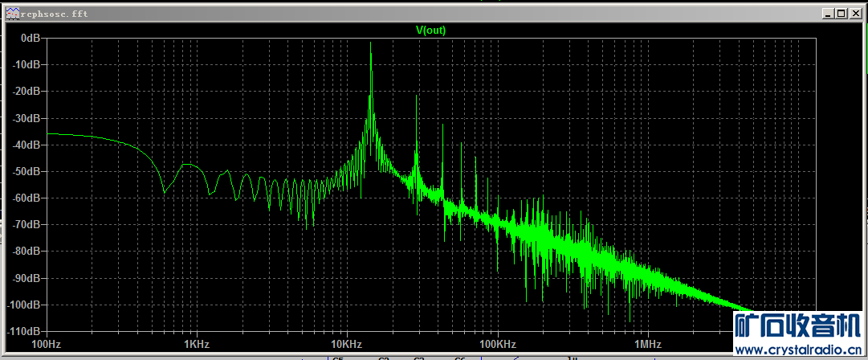Maximize the FFT plot window
The width and height of the screenshot is (868, 360).
841,14
